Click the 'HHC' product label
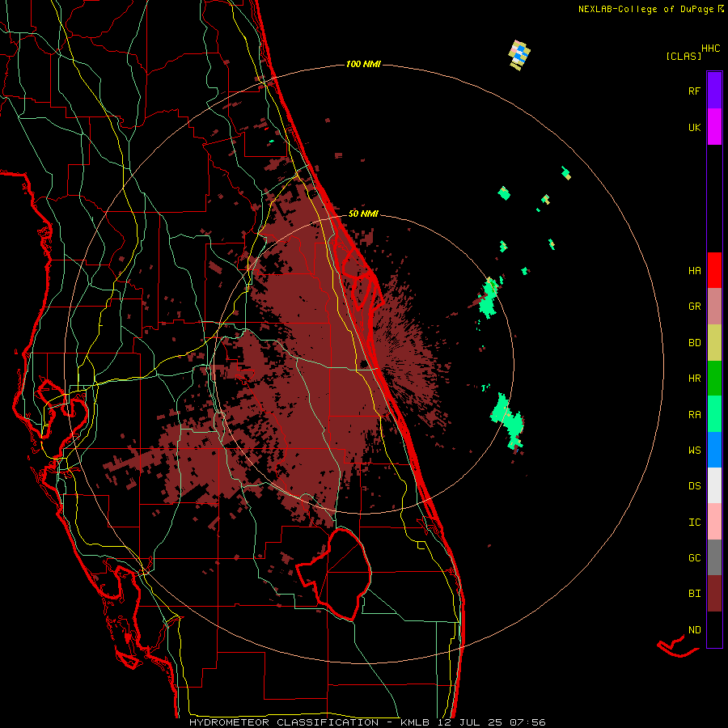 (710, 49)
